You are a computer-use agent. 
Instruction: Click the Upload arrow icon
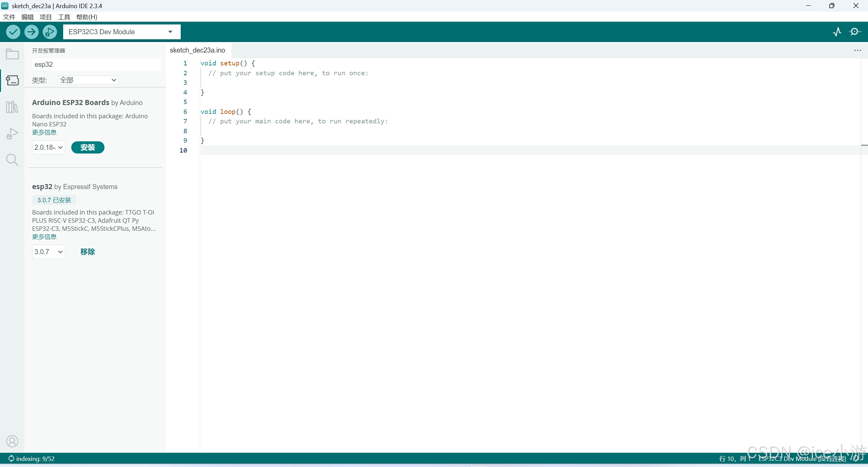(x=31, y=32)
